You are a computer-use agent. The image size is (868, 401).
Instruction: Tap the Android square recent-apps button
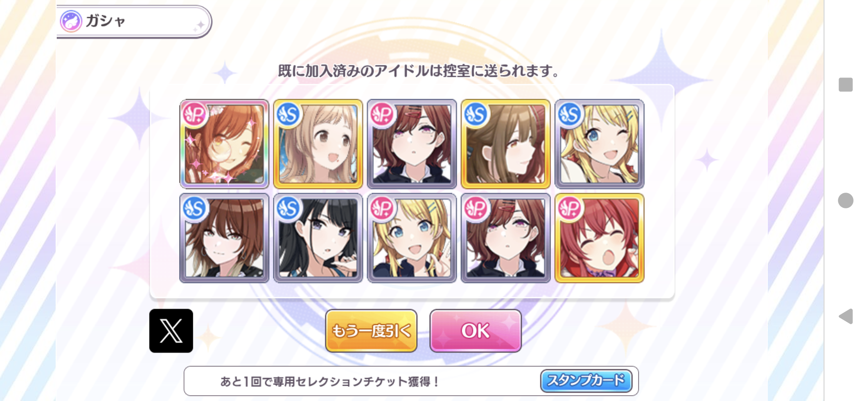[845, 85]
